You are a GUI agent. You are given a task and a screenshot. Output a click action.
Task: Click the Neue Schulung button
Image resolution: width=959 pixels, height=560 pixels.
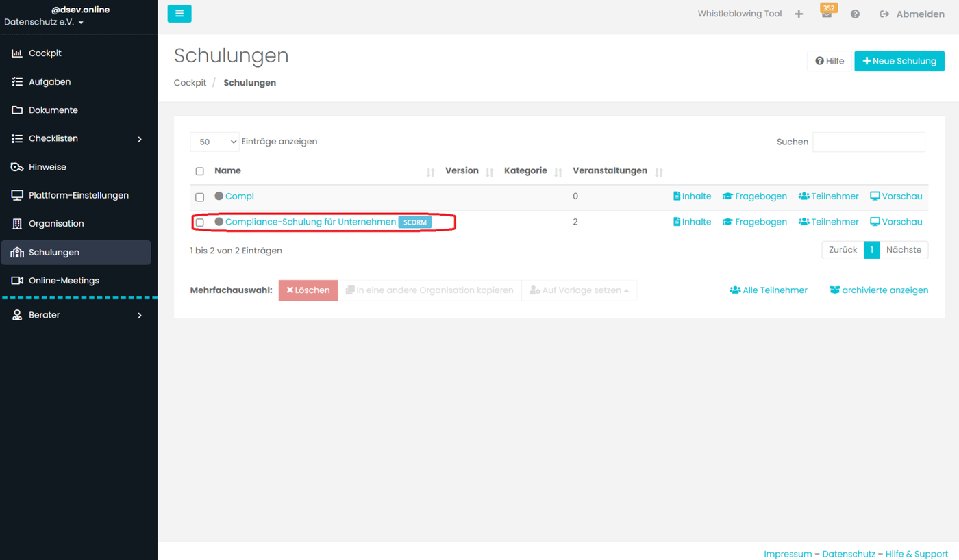(x=899, y=61)
